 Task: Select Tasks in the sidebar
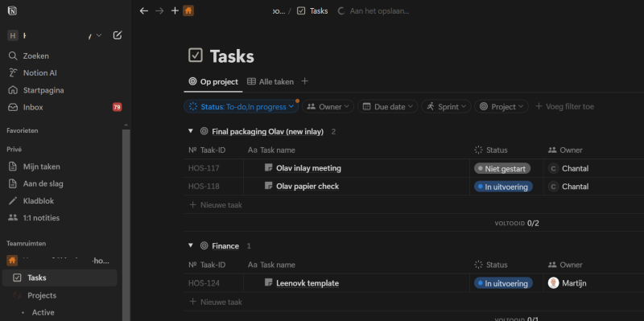60,278
